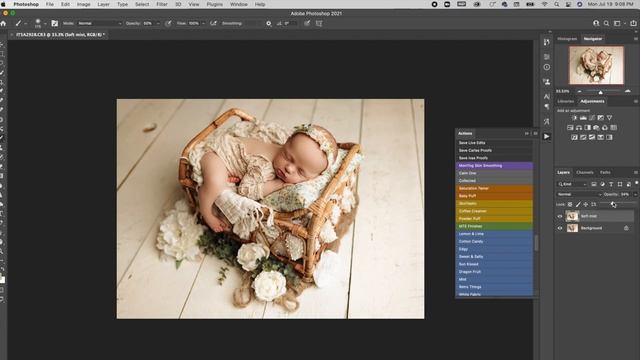Viewport: 640px width, 360px height.
Task: Switch to the Channels tab
Action: pyautogui.click(x=584, y=172)
